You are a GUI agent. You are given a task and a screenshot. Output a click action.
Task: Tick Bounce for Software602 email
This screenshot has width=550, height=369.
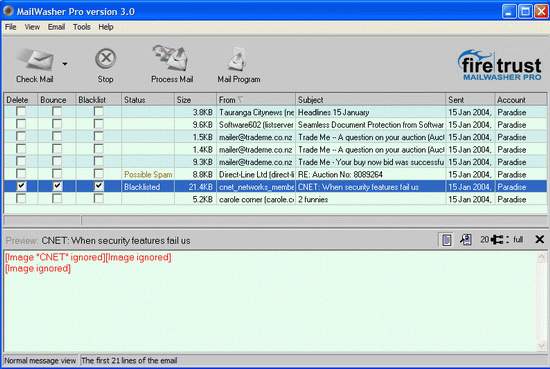[x=57, y=124]
